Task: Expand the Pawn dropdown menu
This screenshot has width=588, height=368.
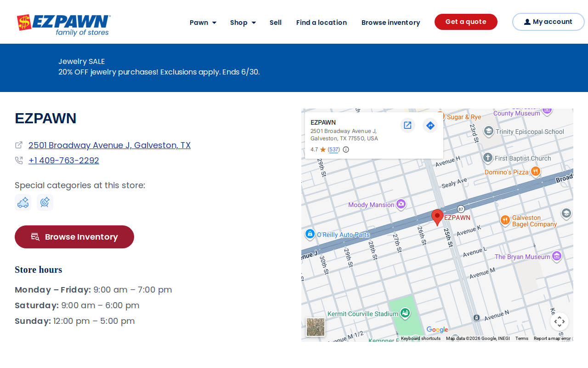Action: (203, 22)
